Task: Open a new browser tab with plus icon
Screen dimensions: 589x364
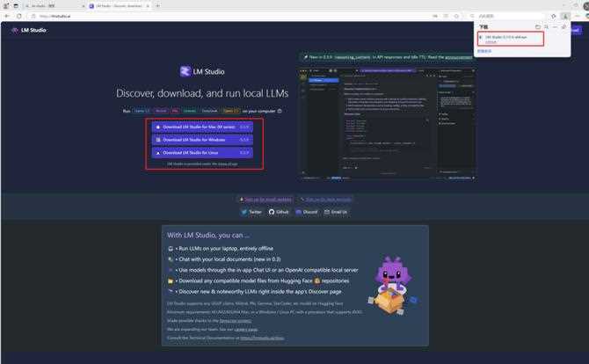Action: 157,5
